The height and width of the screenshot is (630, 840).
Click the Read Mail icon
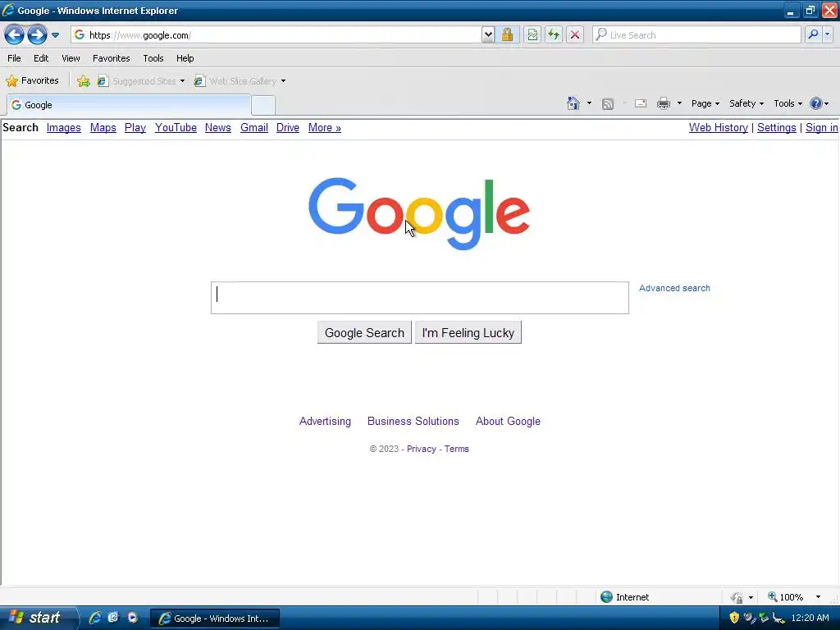tap(641, 103)
